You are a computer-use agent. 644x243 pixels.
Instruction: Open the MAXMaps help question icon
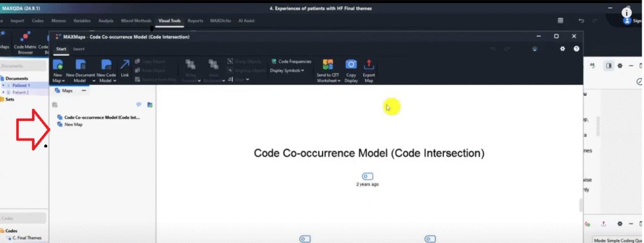577,48
